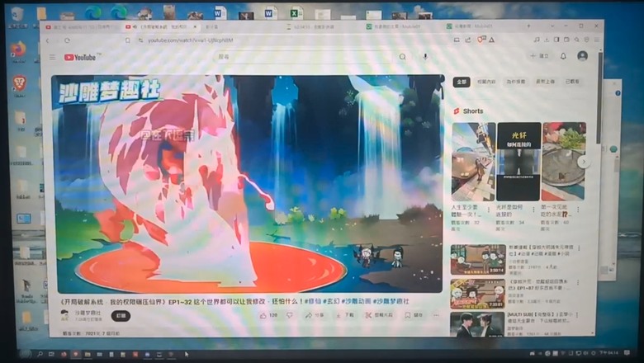
Task: Click the taskbar clock at bottom right
Action: pos(609,353)
